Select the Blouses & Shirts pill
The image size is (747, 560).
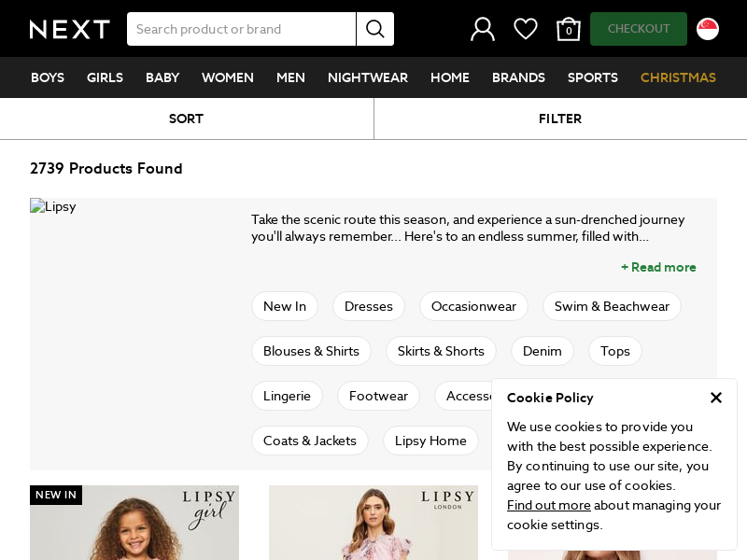(x=311, y=351)
